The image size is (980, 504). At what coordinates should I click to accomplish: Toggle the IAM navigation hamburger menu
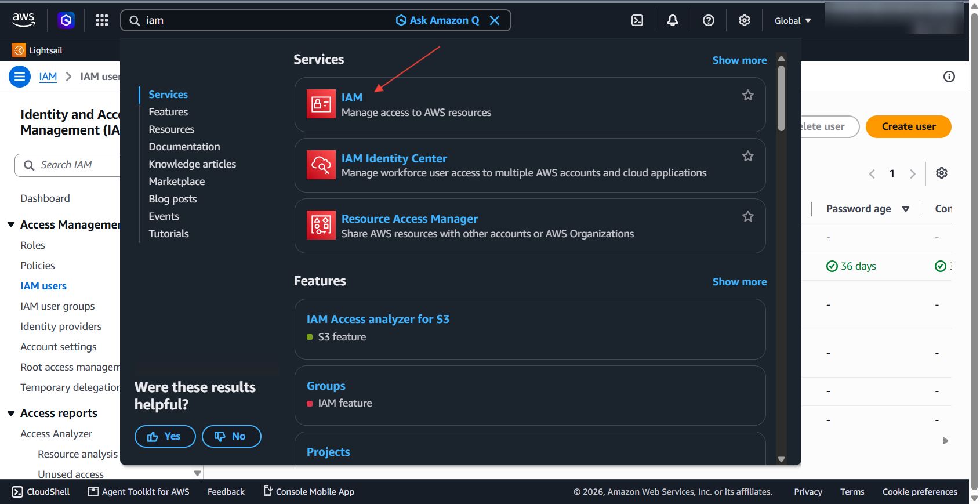point(20,77)
